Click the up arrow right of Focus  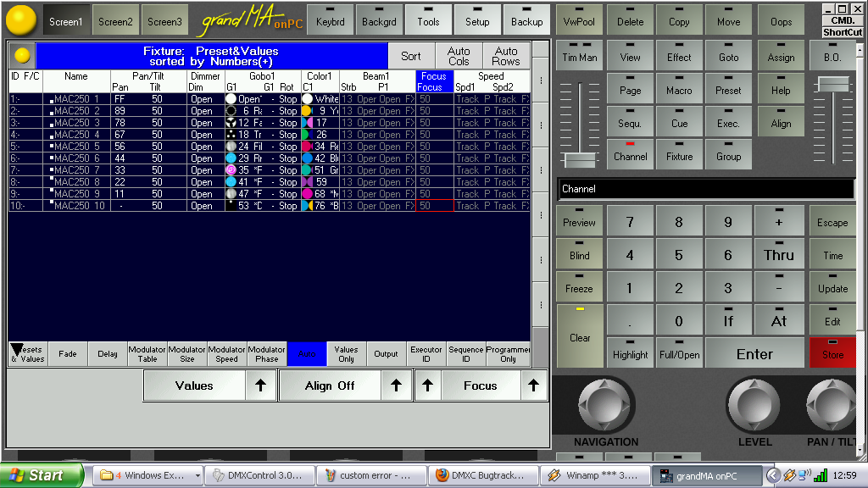[533, 385]
